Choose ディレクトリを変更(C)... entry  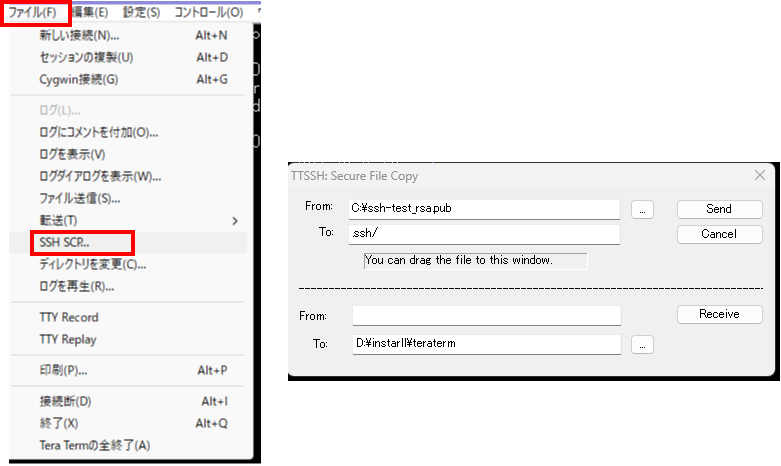point(92,264)
